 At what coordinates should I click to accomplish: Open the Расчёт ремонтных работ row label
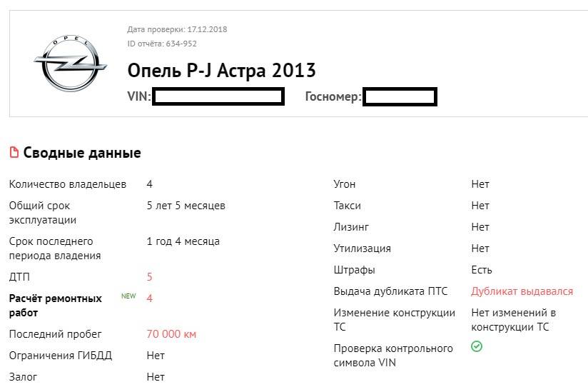pos(55,305)
